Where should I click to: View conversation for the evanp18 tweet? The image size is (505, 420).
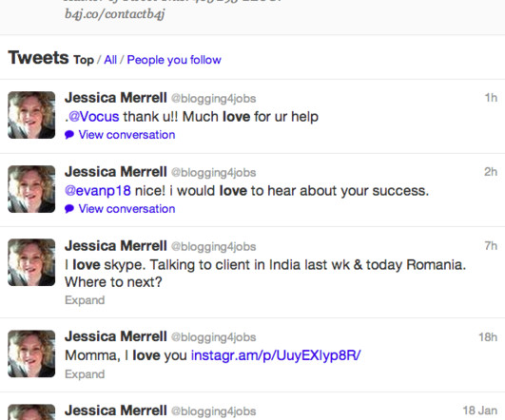point(126,208)
